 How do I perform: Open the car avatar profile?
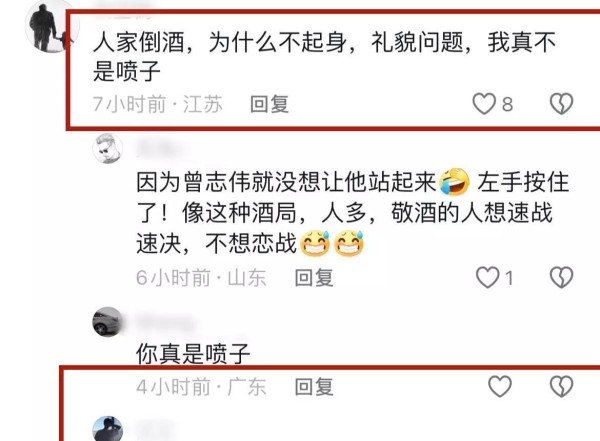tap(108, 322)
